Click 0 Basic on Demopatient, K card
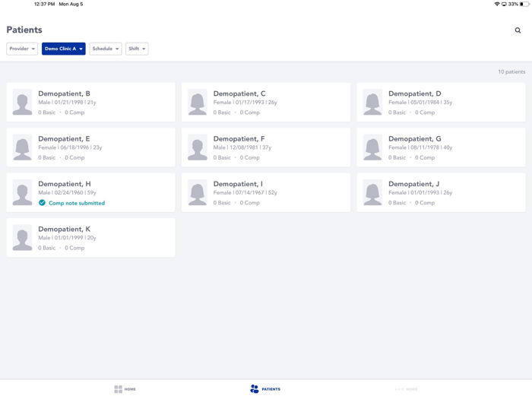532x399 pixels. 47,248
